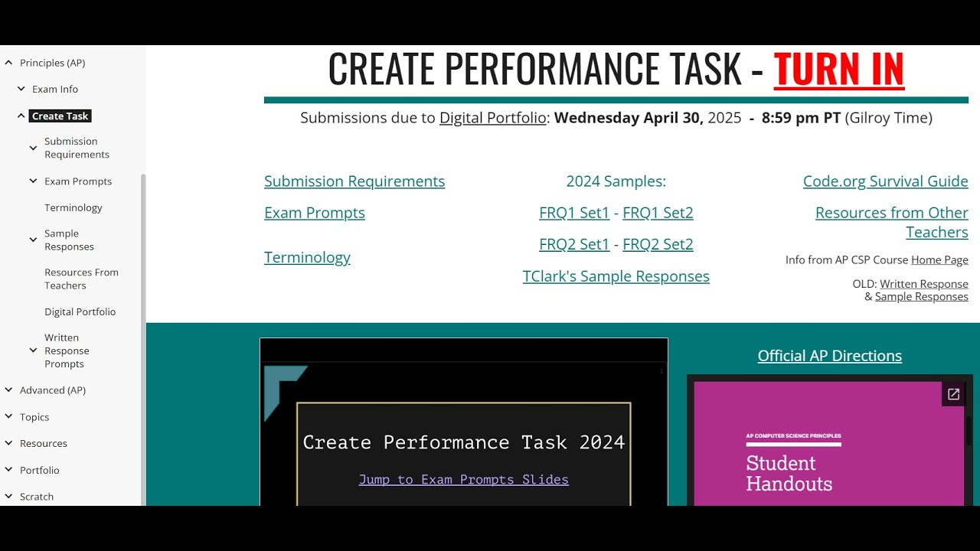Open Resources from Other Teachers link
The width and height of the screenshot is (980, 551).
pos(892,222)
